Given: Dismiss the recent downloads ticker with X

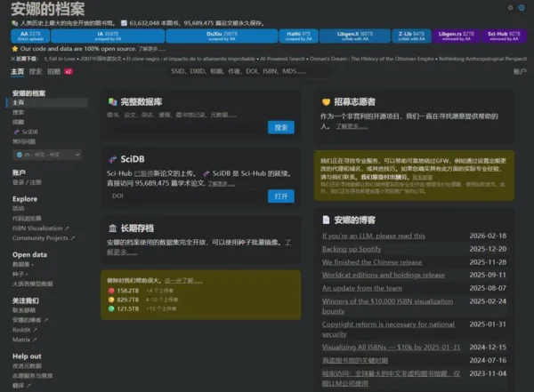Looking at the screenshot, I should coord(12,59).
